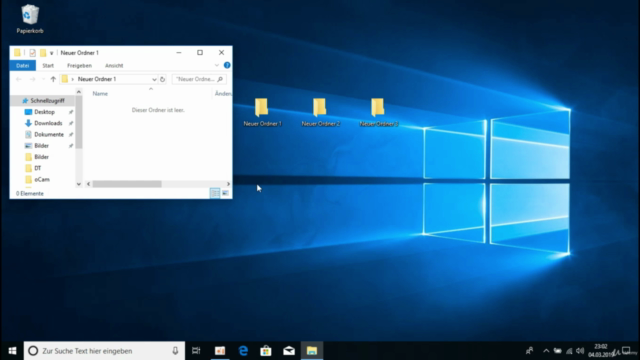640x360 pixels.
Task: Open the DT folder in navigation pane
Action: click(x=38, y=168)
